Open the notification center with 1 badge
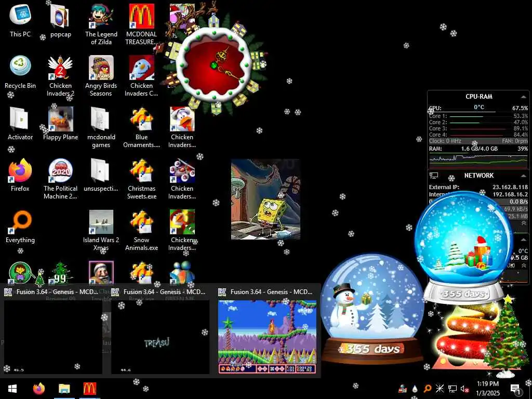The width and height of the screenshot is (532, 399). tap(515, 389)
